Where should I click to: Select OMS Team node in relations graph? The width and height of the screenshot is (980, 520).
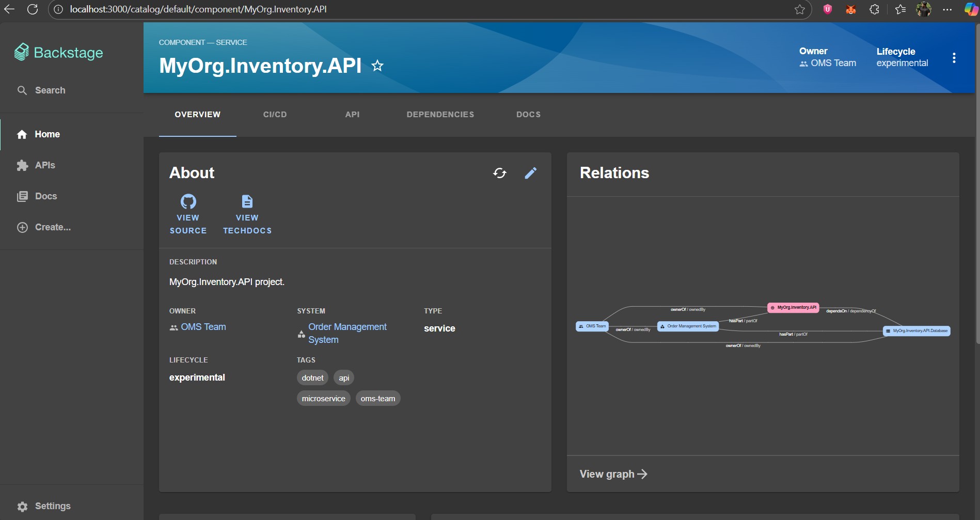click(x=592, y=326)
